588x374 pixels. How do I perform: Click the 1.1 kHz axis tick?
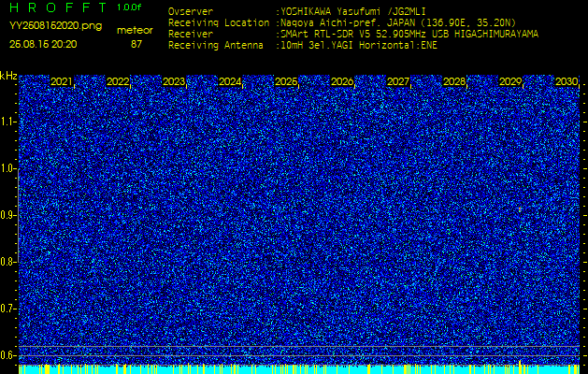[8, 122]
